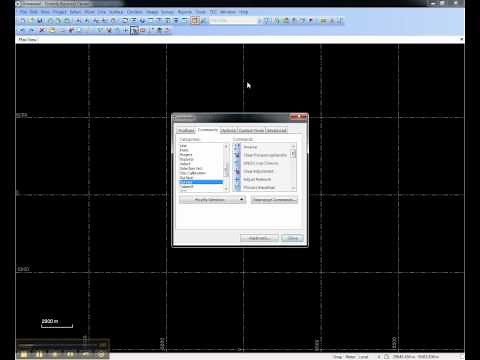
Task: Open the Modify Selection dropdown button
Action: point(212,200)
